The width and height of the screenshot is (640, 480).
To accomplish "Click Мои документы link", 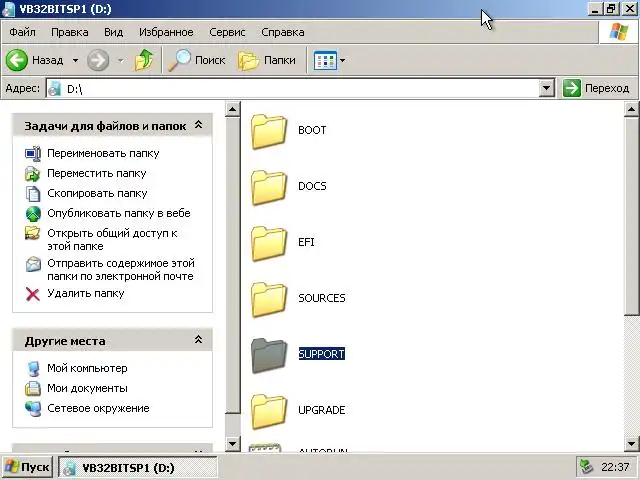I will pos(87,388).
